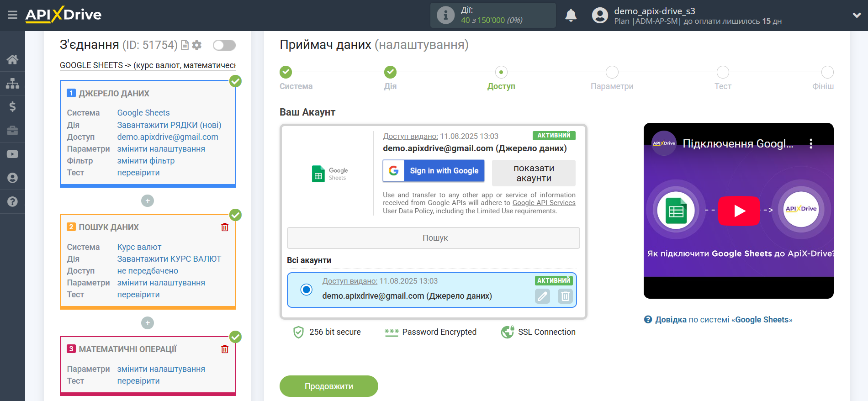Click Курс валют system link
The image size is (868, 401).
pos(139,247)
